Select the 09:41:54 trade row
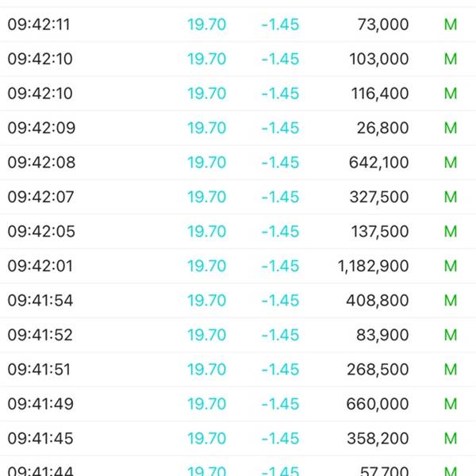 click(x=238, y=300)
